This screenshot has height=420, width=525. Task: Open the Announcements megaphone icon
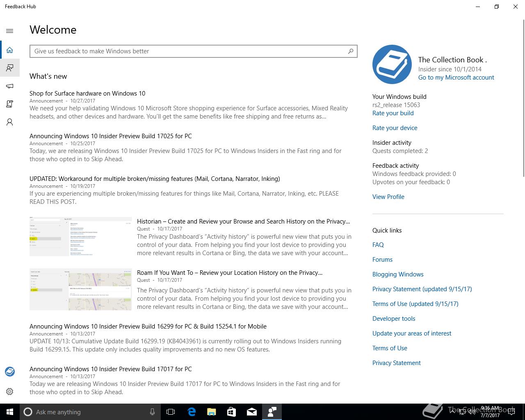pos(10,86)
